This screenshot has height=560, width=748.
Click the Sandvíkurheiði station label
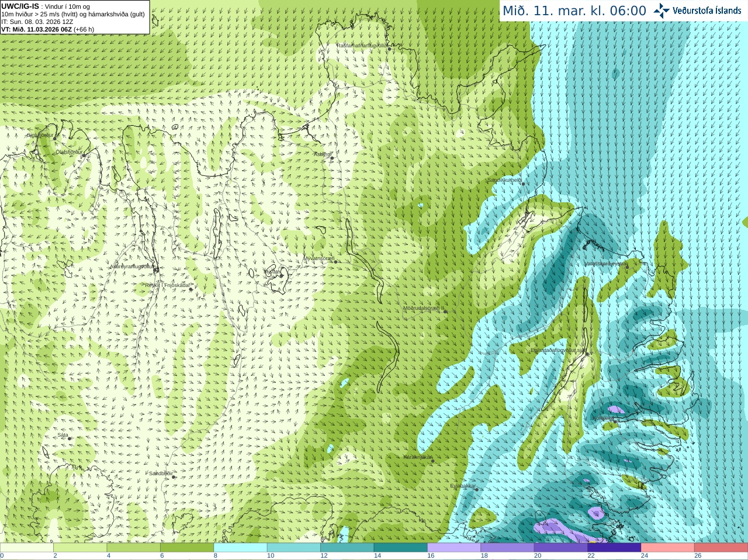coord(505,180)
